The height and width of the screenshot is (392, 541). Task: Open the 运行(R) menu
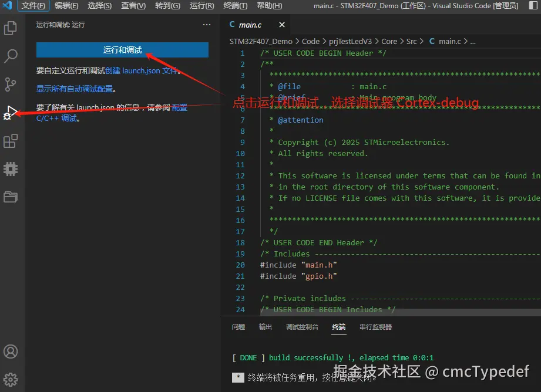pyautogui.click(x=202, y=5)
